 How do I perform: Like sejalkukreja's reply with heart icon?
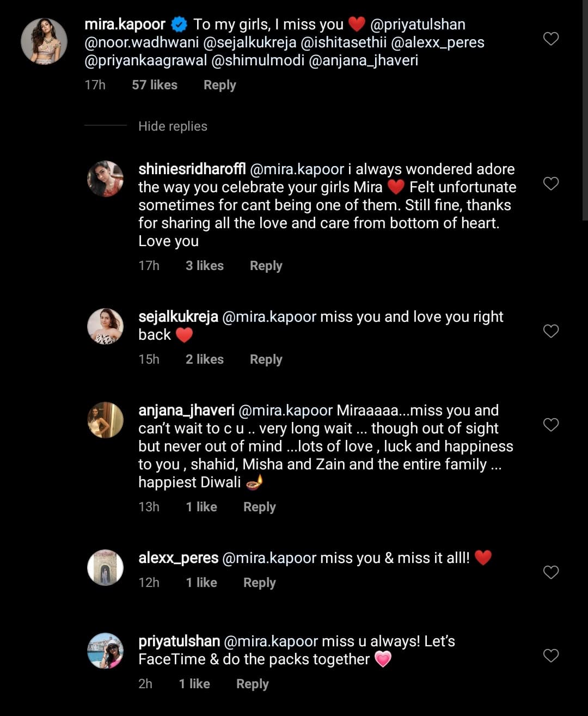pos(551,331)
